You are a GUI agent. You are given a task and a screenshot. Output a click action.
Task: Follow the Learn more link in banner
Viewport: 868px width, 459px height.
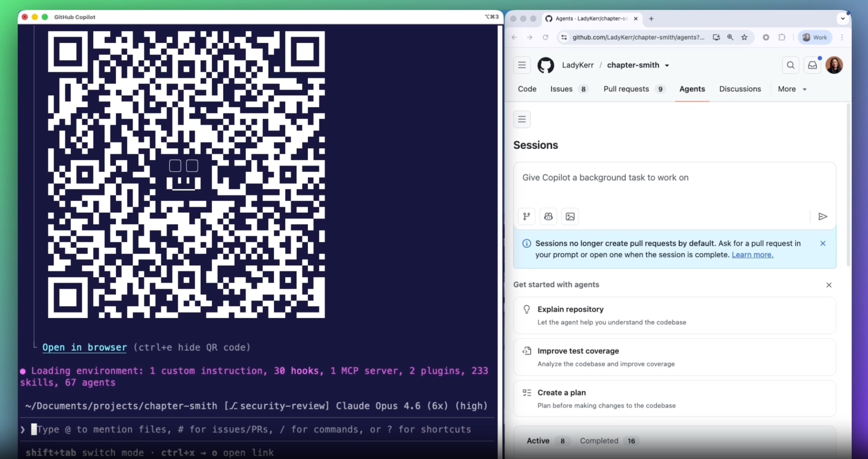pos(753,255)
